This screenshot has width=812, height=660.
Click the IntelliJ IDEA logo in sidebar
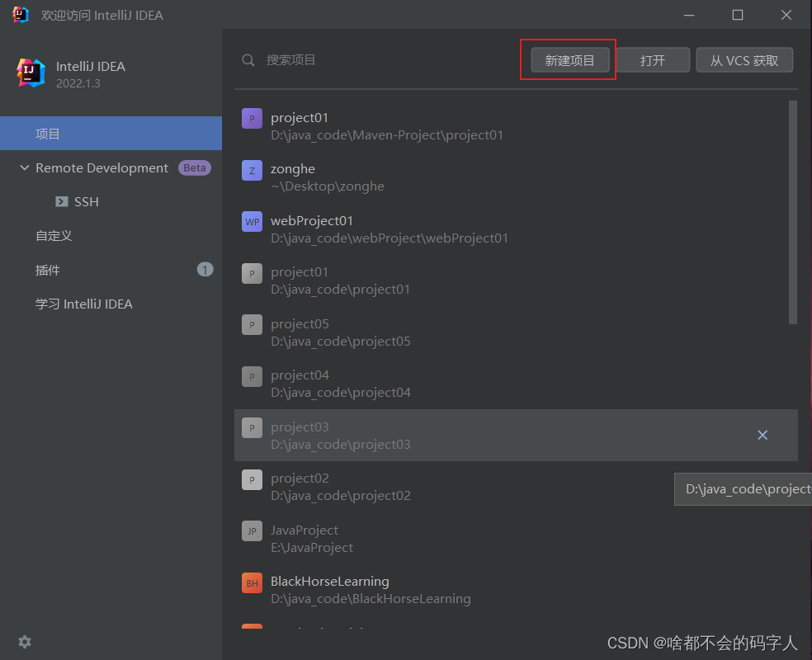(x=31, y=73)
